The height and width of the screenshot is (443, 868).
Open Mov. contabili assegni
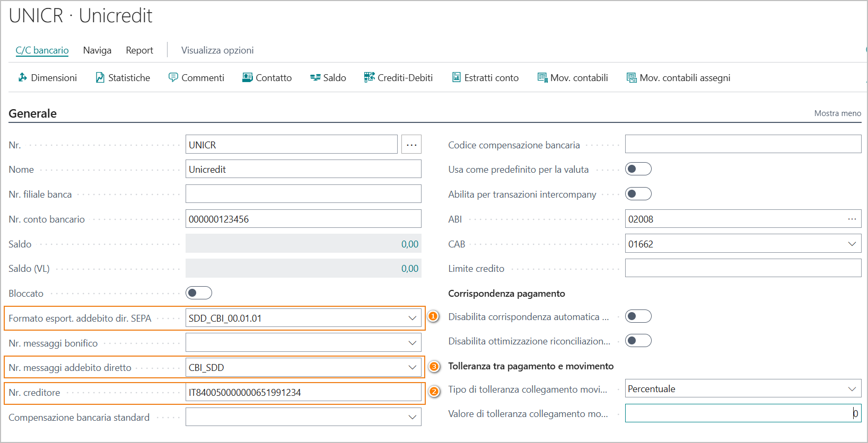click(678, 78)
